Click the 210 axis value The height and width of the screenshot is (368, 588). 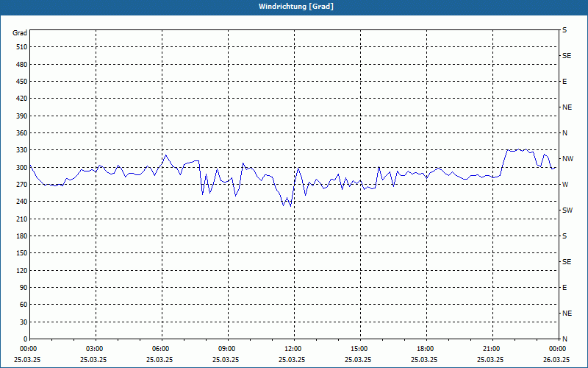pos(21,219)
